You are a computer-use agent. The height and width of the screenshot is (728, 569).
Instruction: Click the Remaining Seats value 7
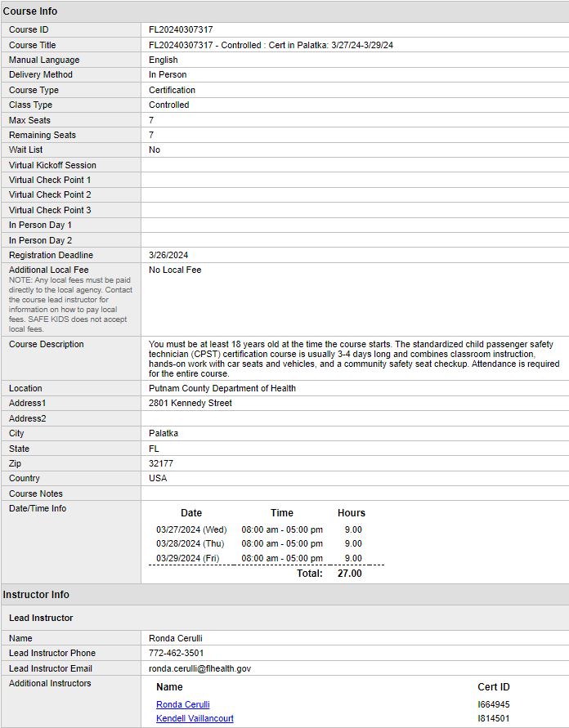click(x=151, y=135)
